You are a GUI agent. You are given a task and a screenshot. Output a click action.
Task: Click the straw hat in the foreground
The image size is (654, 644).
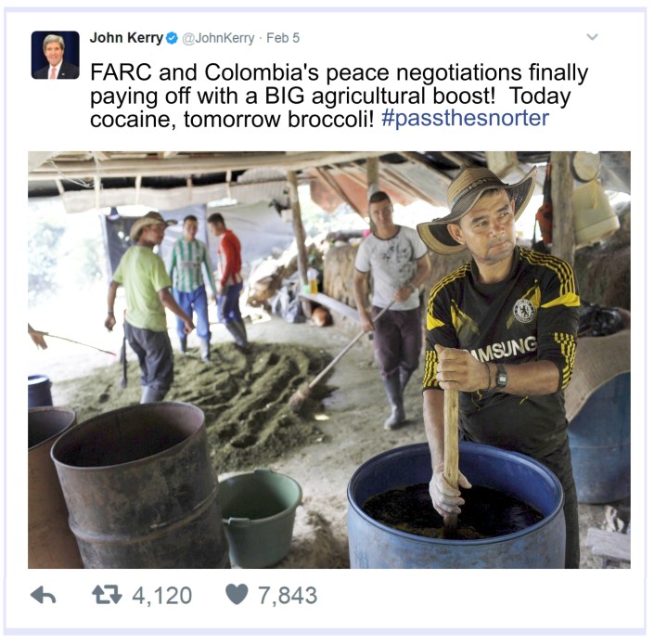476,207
